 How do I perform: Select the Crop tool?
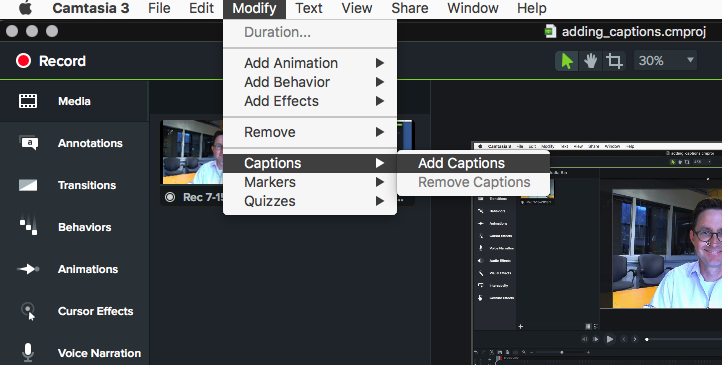tap(614, 61)
